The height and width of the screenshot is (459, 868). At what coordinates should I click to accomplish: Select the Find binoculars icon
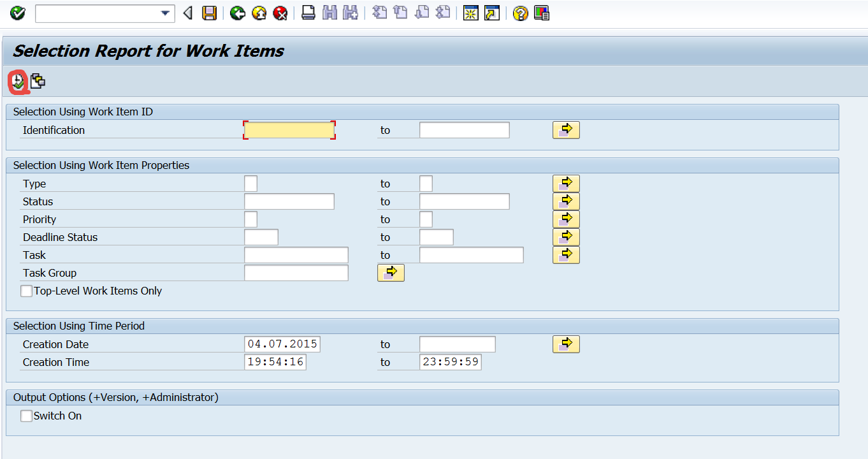tap(329, 13)
